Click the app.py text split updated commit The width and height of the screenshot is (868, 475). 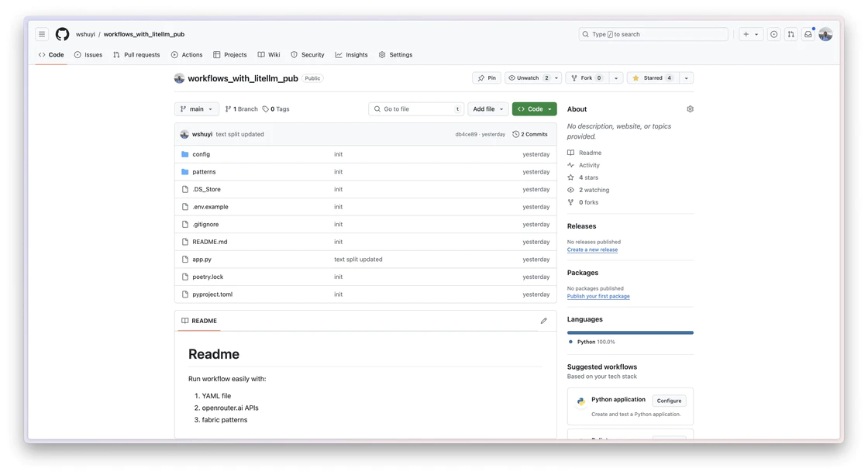pyautogui.click(x=358, y=260)
